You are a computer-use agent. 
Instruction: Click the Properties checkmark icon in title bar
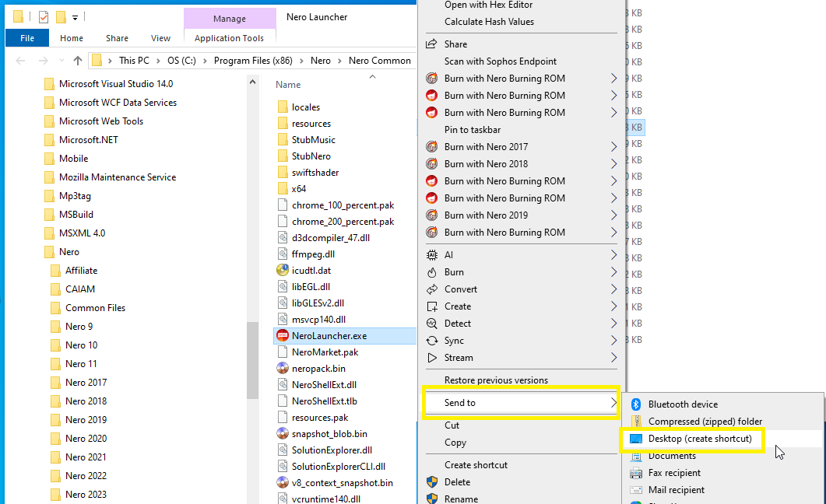tap(44, 17)
